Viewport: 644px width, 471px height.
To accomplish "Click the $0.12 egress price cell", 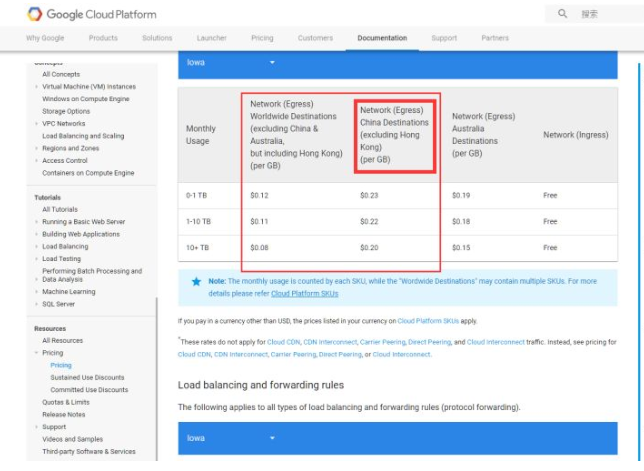I will tap(259, 195).
